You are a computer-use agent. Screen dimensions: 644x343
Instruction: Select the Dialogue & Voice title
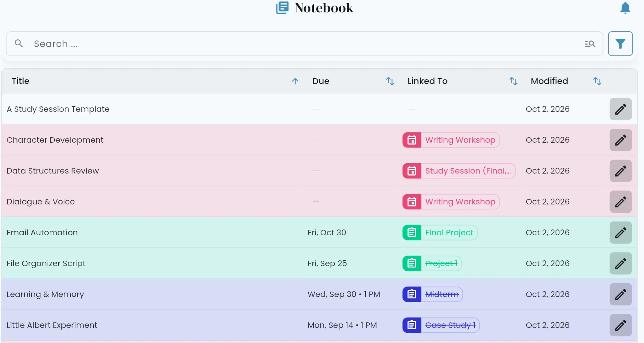pos(41,202)
